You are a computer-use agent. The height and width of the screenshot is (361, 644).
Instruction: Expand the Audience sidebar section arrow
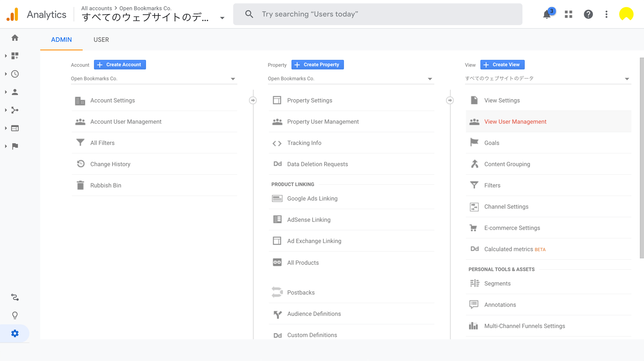6,92
